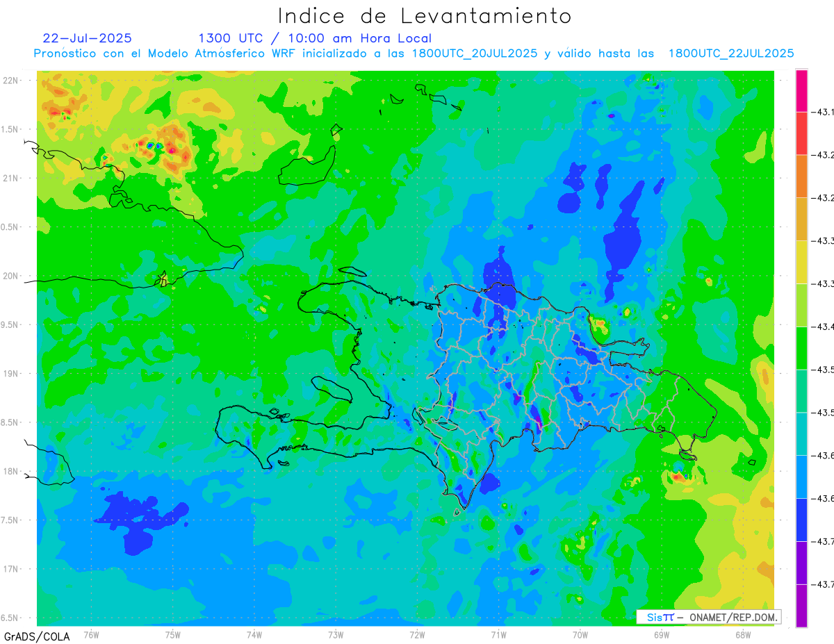Click the '70W' longitude label

(x=580, y=635)
